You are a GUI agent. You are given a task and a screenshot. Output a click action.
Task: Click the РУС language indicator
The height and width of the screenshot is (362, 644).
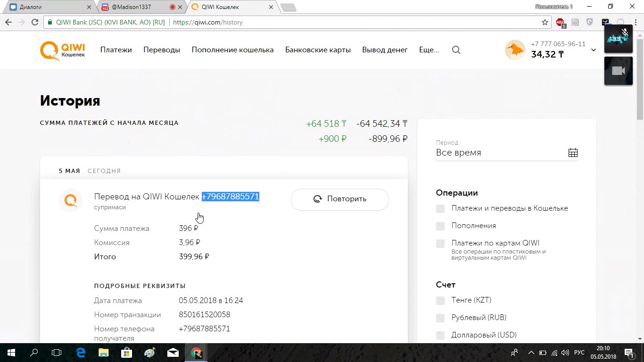(x=579, y=353)
